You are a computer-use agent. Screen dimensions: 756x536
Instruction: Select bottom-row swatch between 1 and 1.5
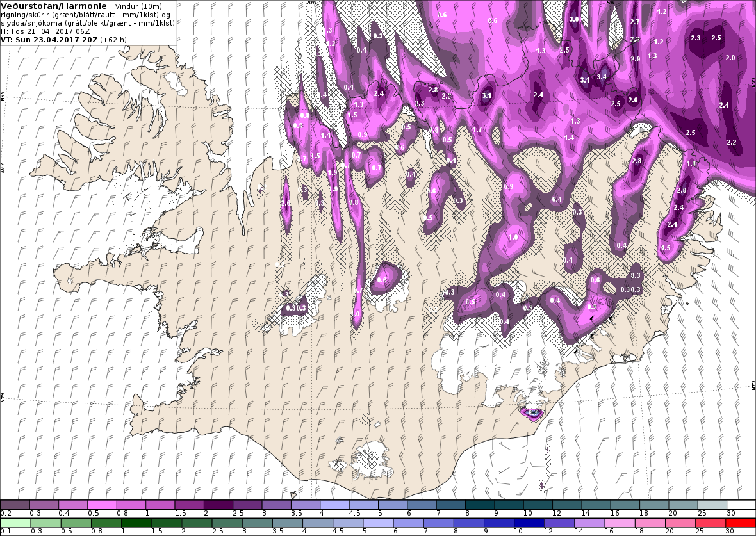click(136, 523)
